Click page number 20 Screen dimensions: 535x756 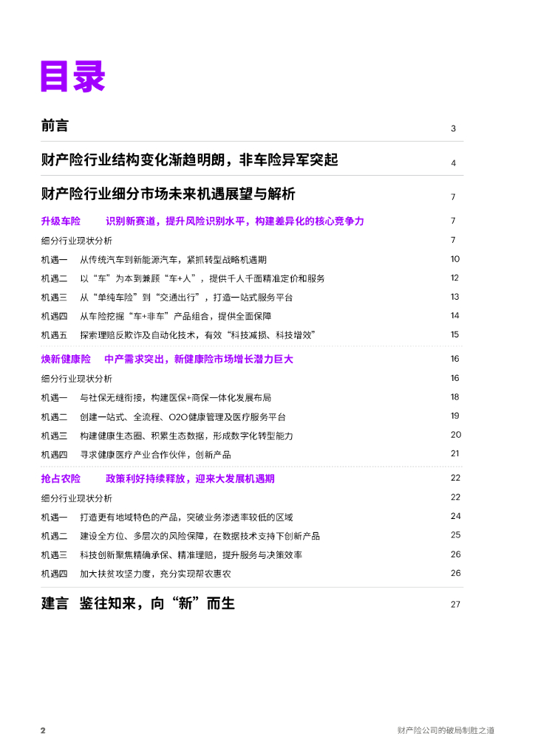456,434
